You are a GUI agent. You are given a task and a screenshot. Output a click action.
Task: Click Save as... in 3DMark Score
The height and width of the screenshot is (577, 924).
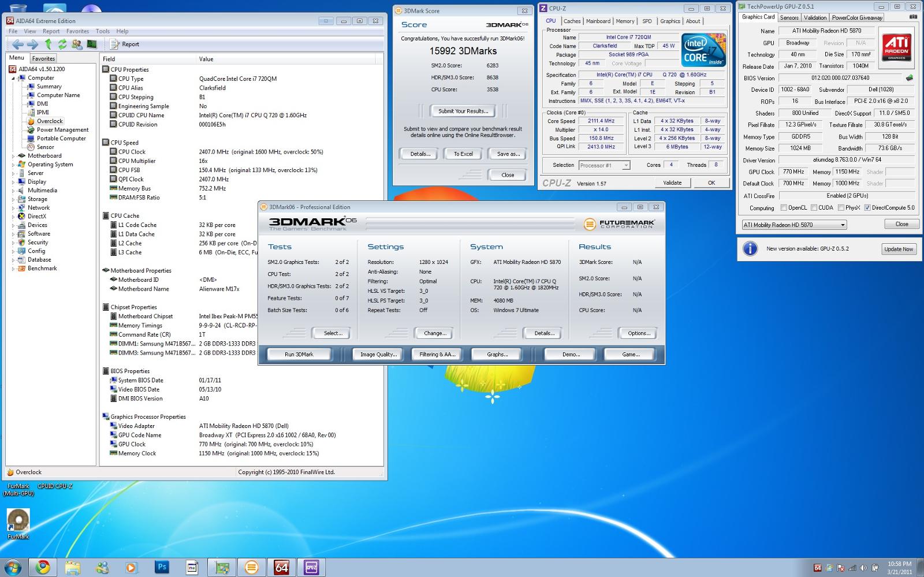click(508, 154)
